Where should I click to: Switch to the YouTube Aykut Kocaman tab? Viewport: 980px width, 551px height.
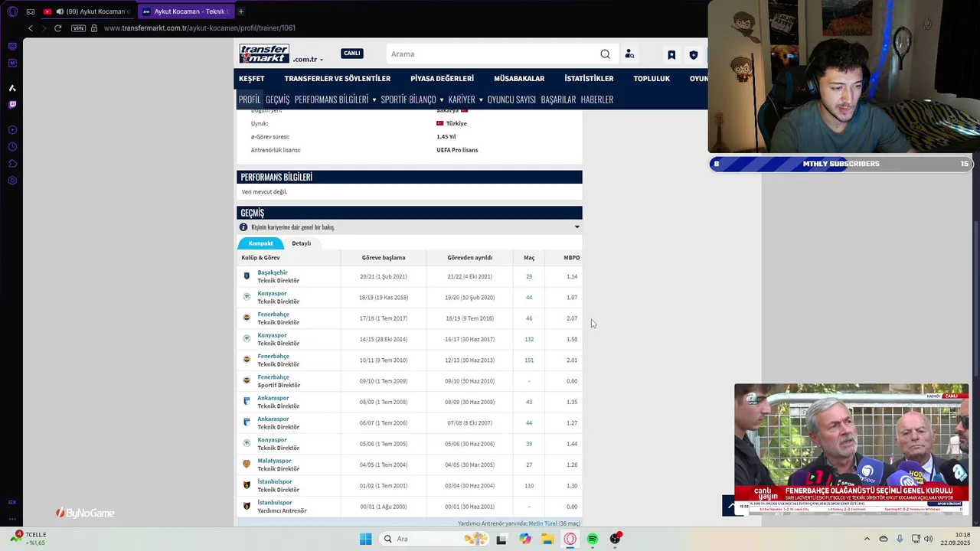point(87,11)
